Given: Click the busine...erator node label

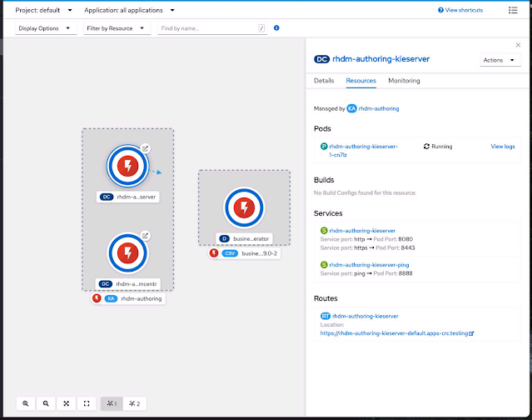Looking at the screenshot, I should 244,238.
